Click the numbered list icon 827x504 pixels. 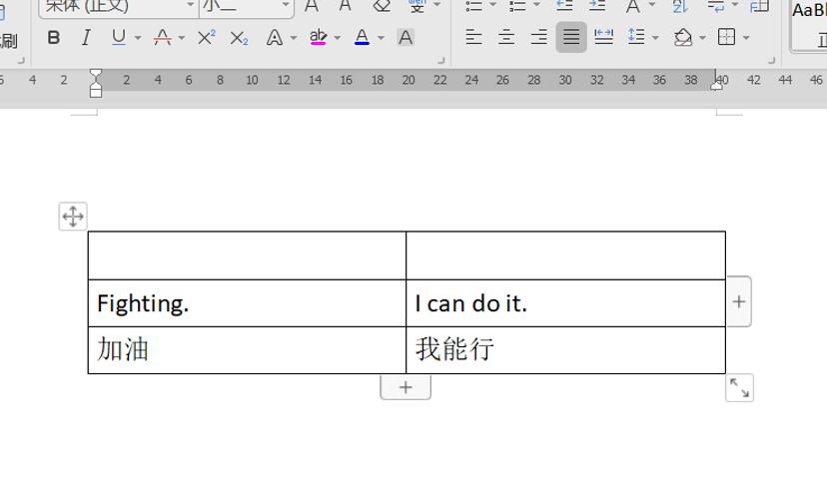[x=517, y=6]
